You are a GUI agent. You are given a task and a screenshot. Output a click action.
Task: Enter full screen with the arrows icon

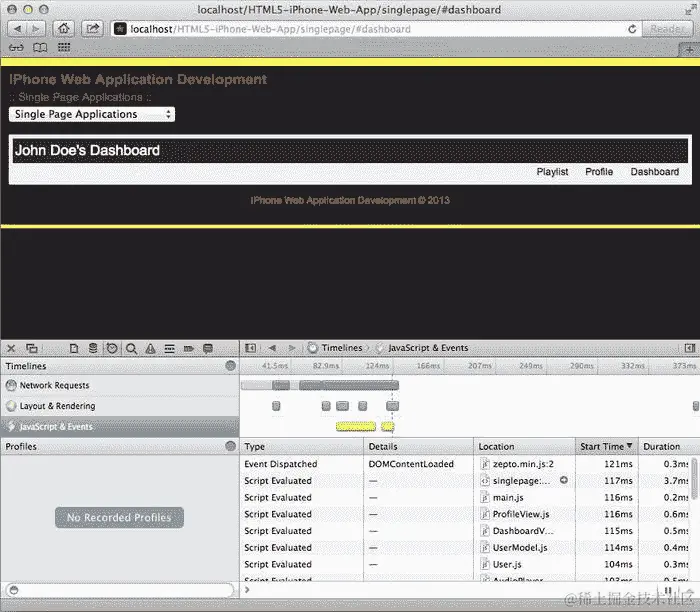point(690,11)
